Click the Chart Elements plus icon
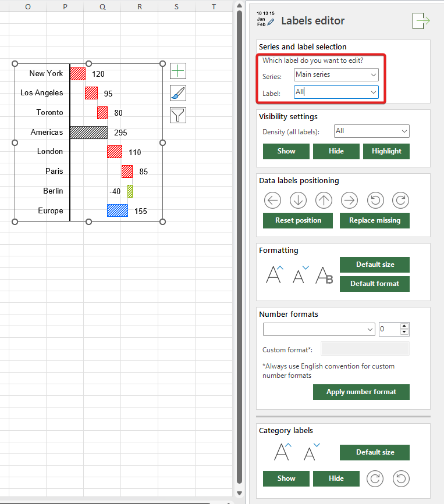 tap(178, 71)
